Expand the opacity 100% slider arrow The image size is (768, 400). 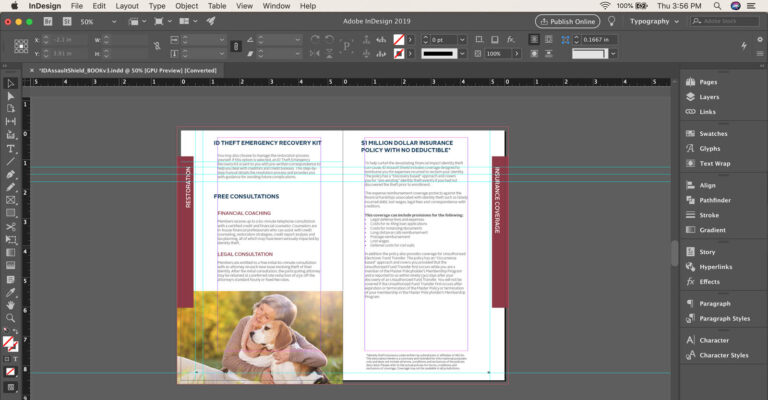point(516,53)
